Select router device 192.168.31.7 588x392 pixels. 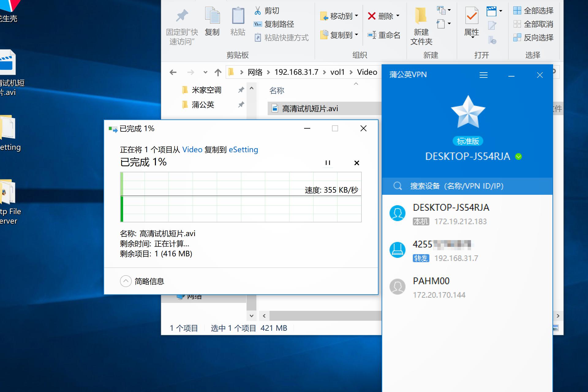click(467, 251)
